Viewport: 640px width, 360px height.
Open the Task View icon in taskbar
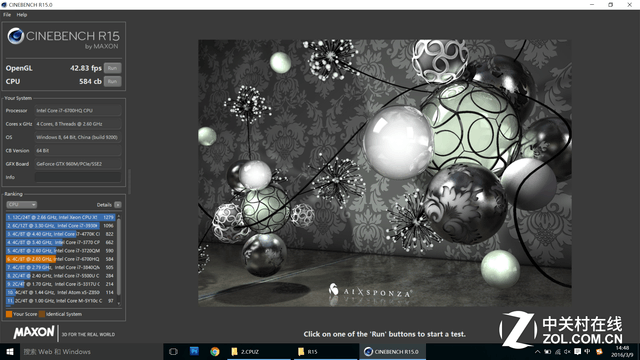tap(173, 351)
